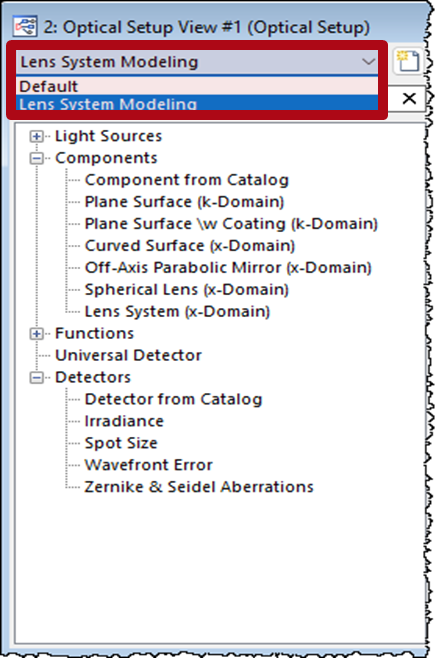The image size is (436, 658).
Task: Click the new document icon beside dropdown
Action: point(408,62)
